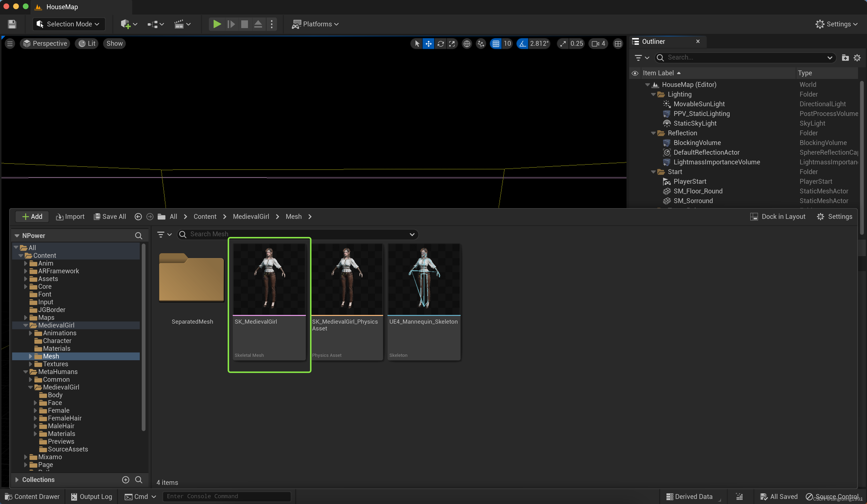Expand the Anim folder in tree

pyautogui.click(x=25, y=263)
